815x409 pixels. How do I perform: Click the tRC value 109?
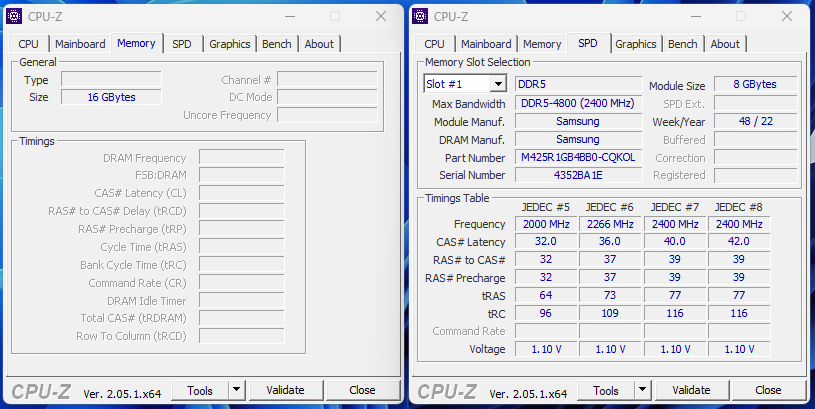click(610, 313)
